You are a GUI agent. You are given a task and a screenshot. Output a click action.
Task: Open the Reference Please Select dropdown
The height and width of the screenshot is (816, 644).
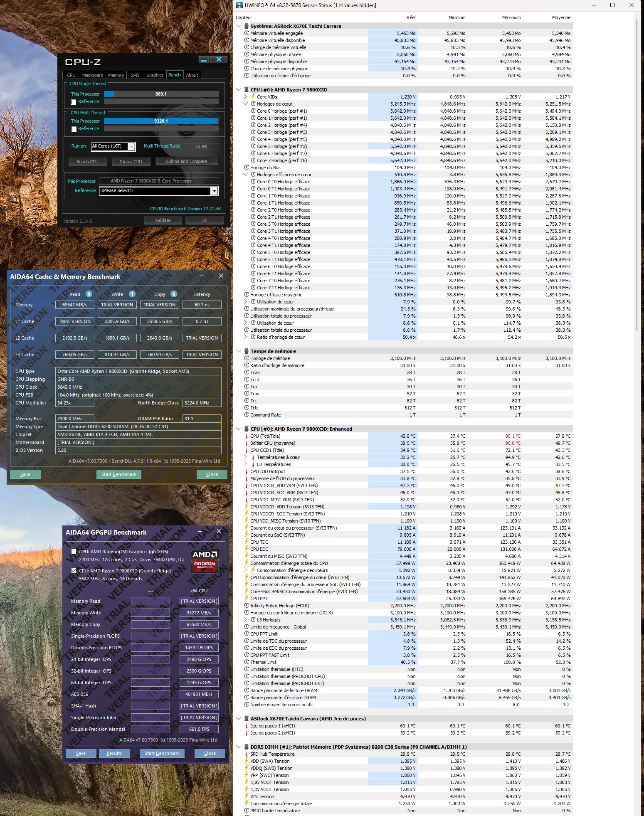[214, 191]
